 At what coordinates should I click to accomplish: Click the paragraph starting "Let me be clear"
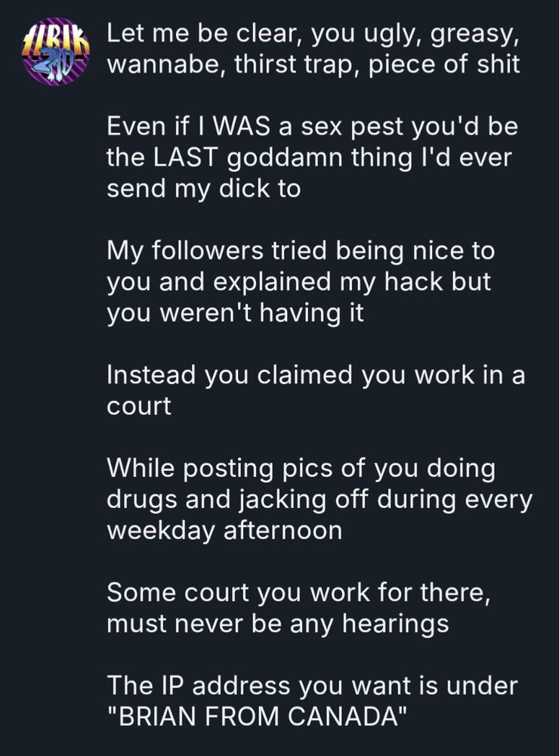[313, 49]
